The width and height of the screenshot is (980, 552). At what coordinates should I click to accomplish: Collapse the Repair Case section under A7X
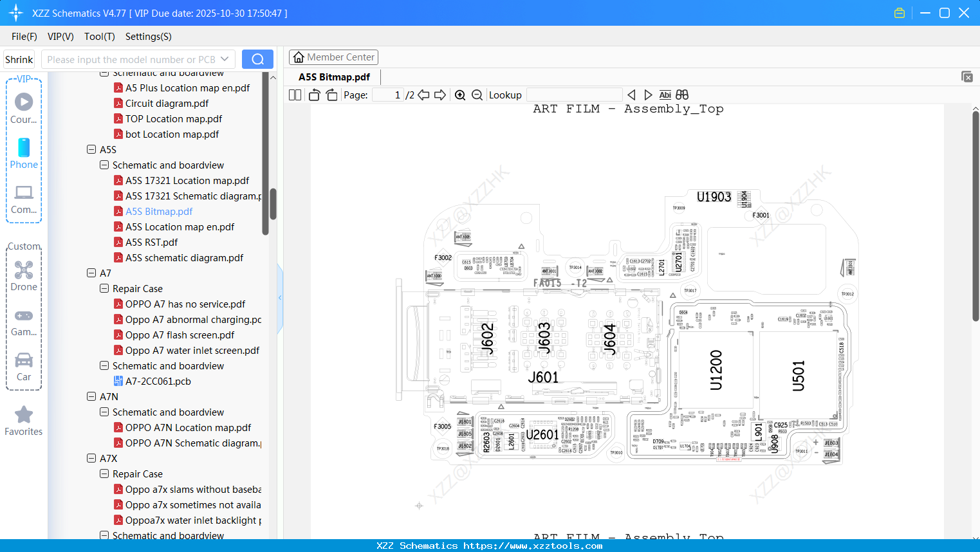click(x=104, y=474)
